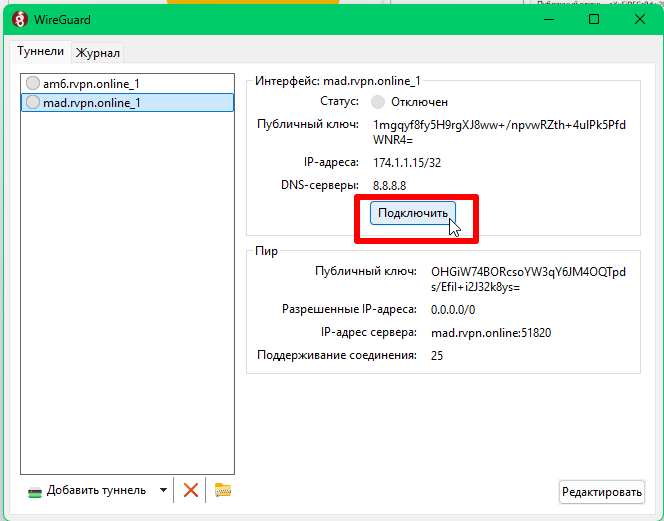
Task: Click the peer public key value
Action: tap(528, 278)
